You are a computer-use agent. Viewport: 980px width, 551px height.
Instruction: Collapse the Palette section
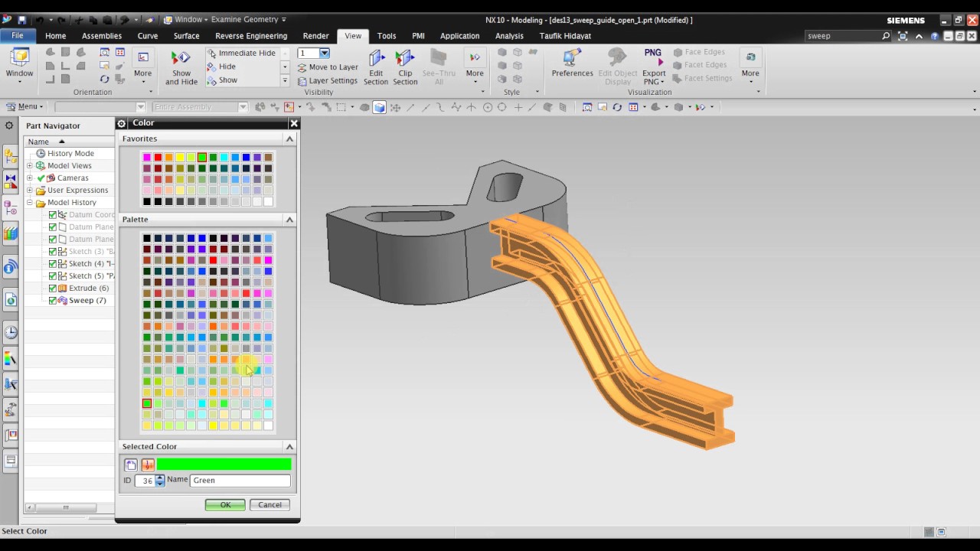(x=289, y=220)
